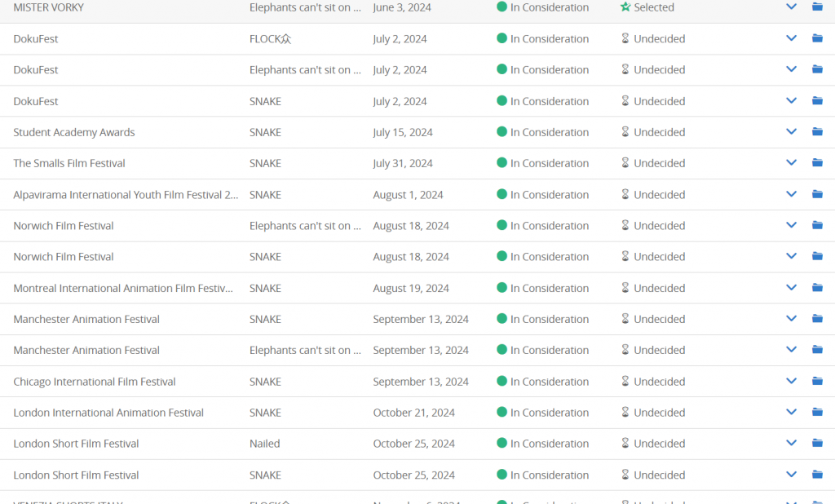Open folder icon for Manchester SNAKE submission
The width and height of the screenshot is (835, 504).
(x=817, y=318)
